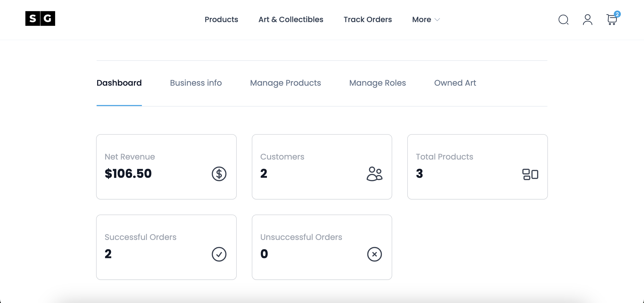Select the Dashboard tab
Image resolution: width=644 pixels, height=303 pixels.
[x=119, y=83]
